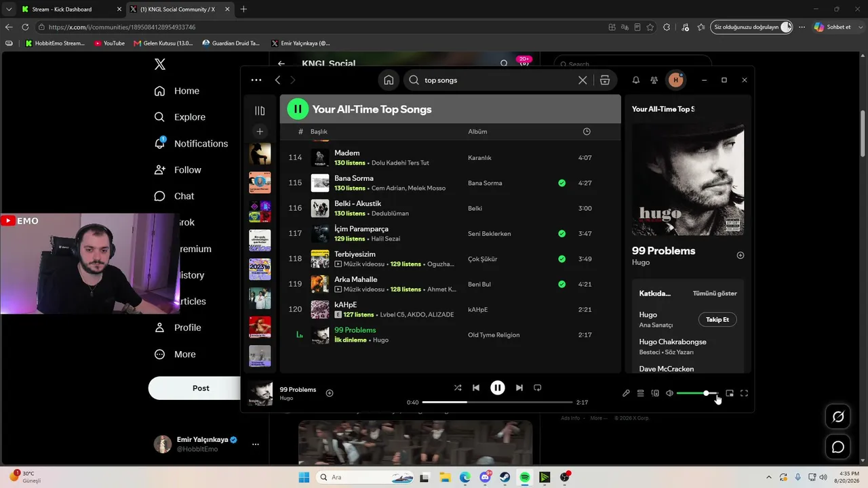The image size is (868, 488).
Task: Open account options next to Emir Yalçınkaya
Action: [256, 445]
